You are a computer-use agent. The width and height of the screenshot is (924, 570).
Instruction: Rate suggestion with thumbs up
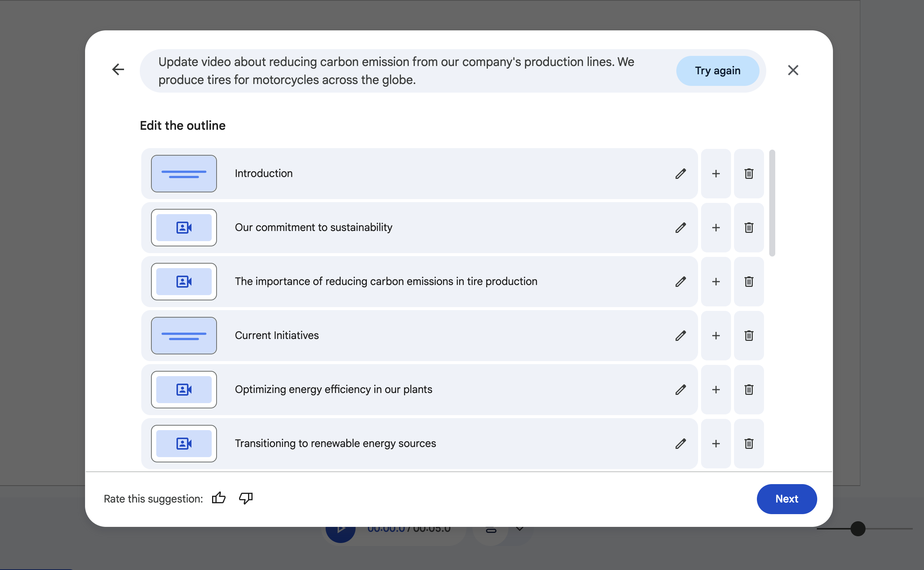click(218, 498)
